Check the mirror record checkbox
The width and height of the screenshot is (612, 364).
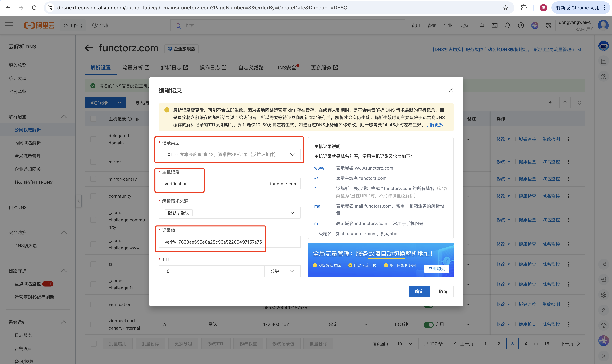coord(93,162)
